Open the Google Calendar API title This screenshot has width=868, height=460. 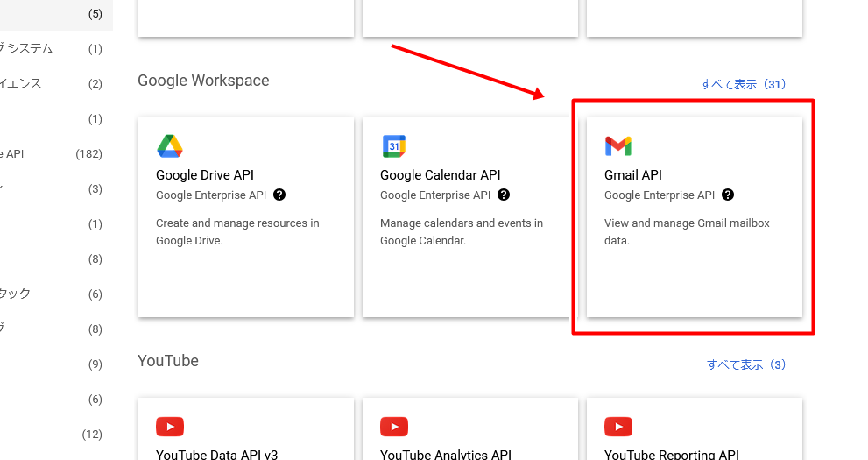pos(440,175)
